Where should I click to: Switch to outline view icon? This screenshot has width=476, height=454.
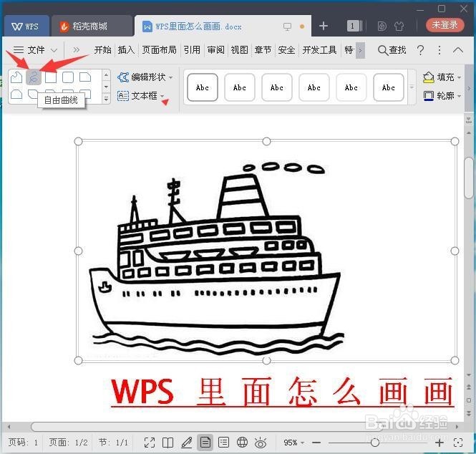coord(224,443)
